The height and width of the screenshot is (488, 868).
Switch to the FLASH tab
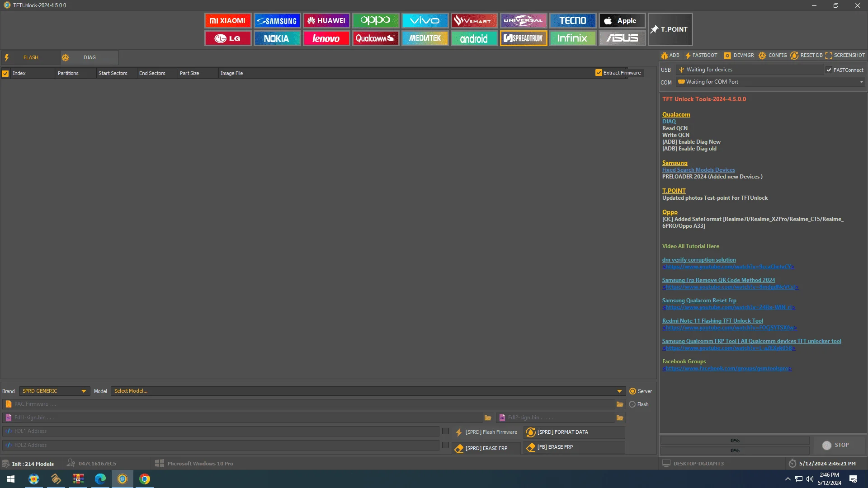[30, 57]
